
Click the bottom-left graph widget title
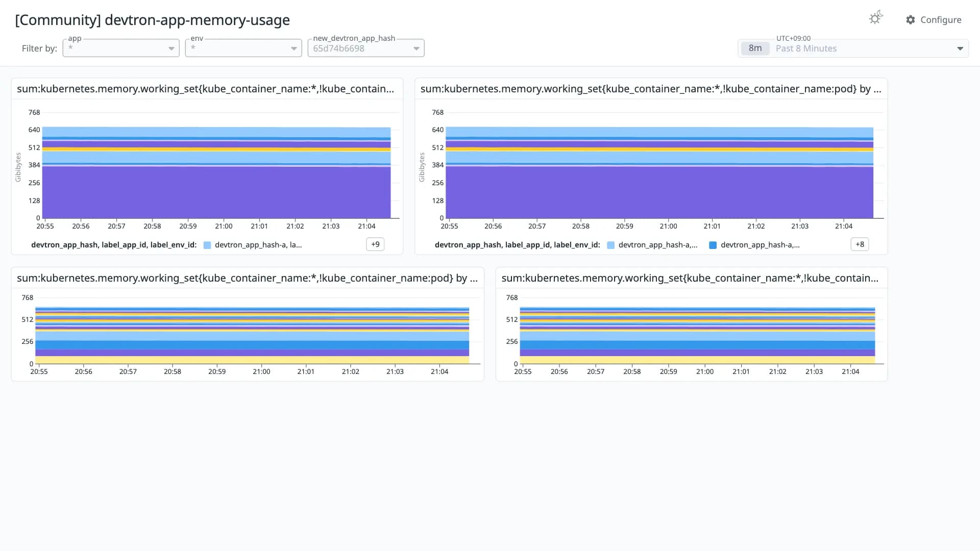[x=247, y=278]
